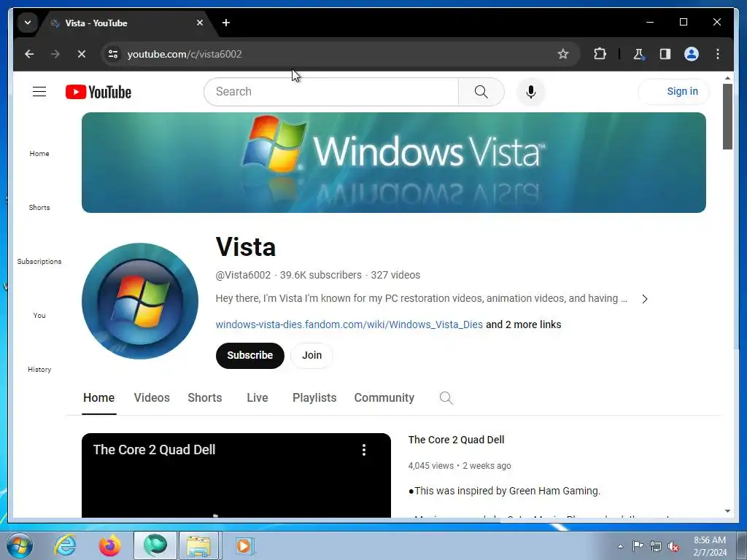Click the address bar URL
Image resolution: width=747 pixels, height=560 pixels.
[185, 54]
